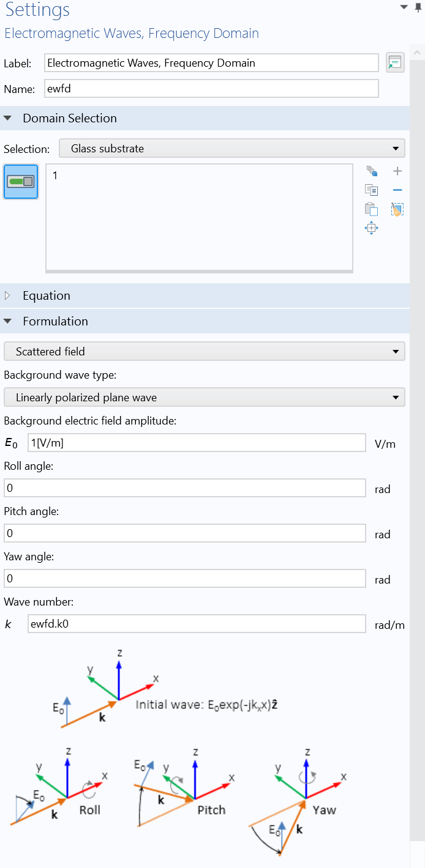Click the label options icon beside Label field
Screen dimensions: 425x868
point(395,62)
